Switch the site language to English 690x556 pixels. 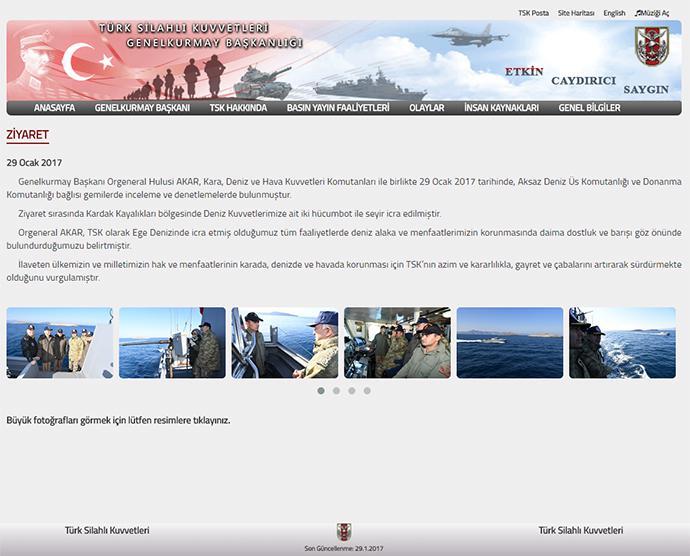click(614, 13)
